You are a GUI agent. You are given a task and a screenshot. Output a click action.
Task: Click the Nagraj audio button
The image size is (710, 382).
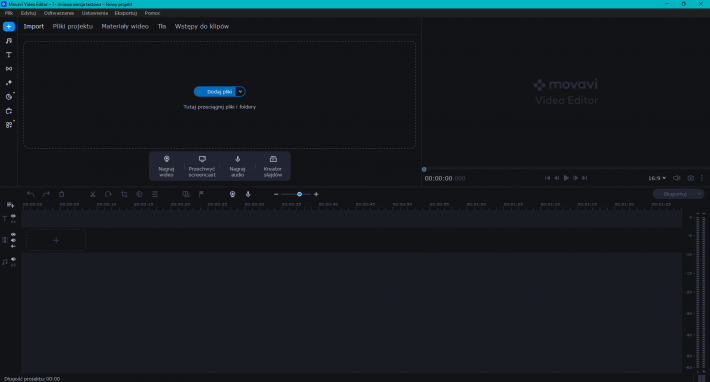point(237,166)
